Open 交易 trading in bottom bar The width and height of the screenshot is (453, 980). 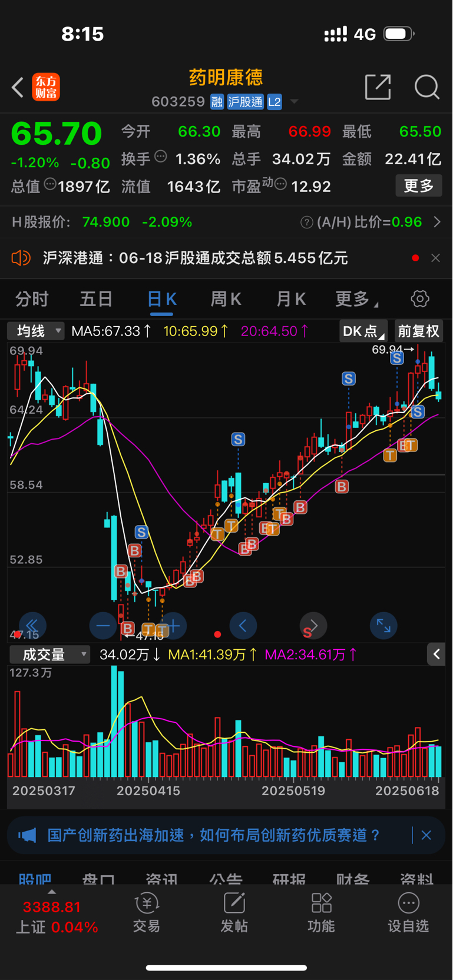(x=146, y=913)
